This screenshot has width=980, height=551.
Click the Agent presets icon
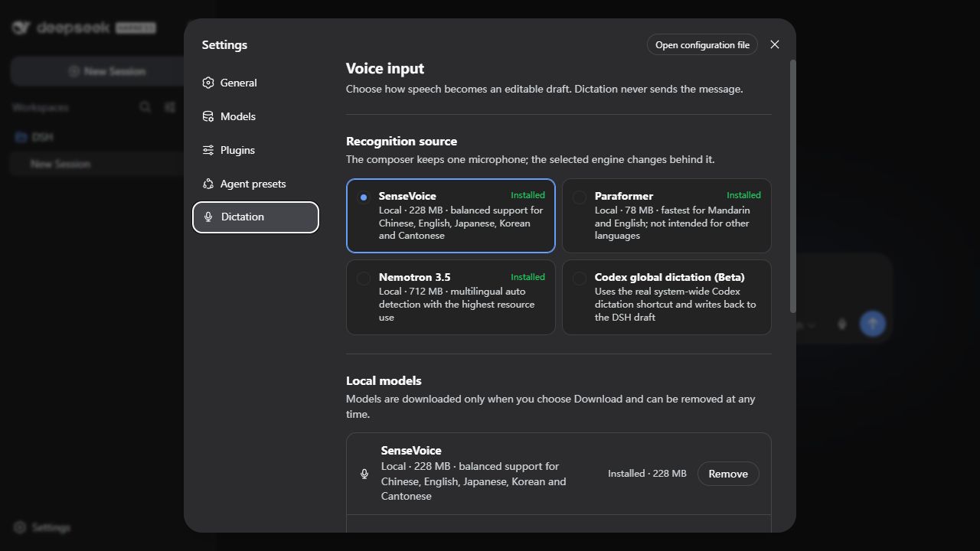pyautogui.click(x=208, y=184)
